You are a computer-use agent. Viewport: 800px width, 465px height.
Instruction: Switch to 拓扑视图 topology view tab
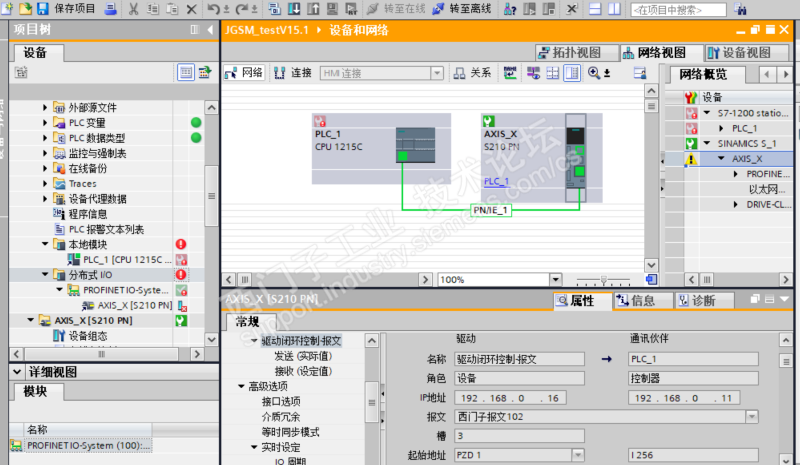(x=577, y=53)
